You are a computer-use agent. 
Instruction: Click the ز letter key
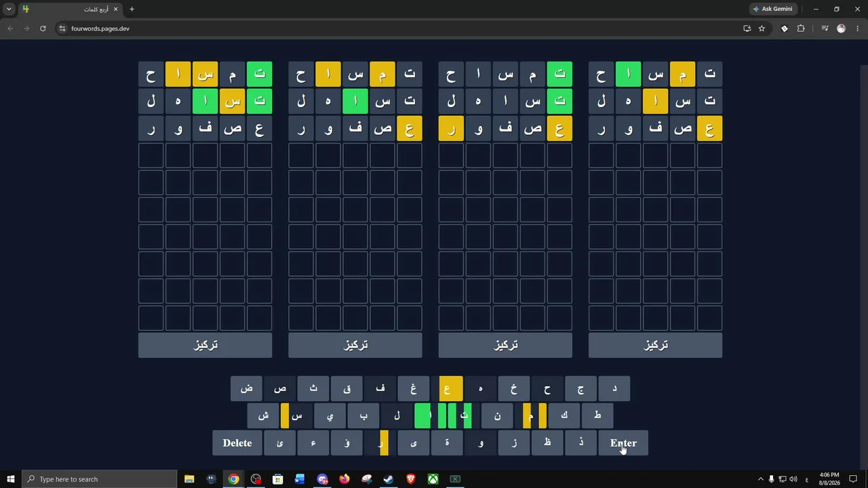point(513,443)
